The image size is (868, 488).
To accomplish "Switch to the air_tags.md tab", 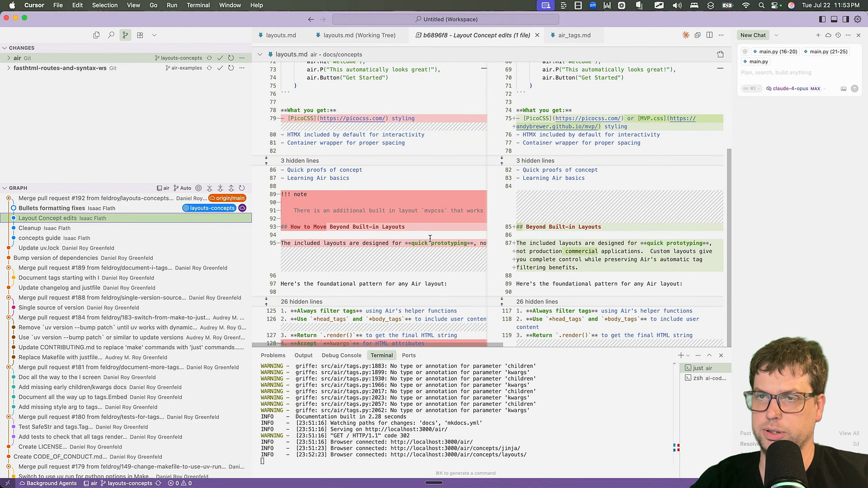I will click(x=573, y=35).
